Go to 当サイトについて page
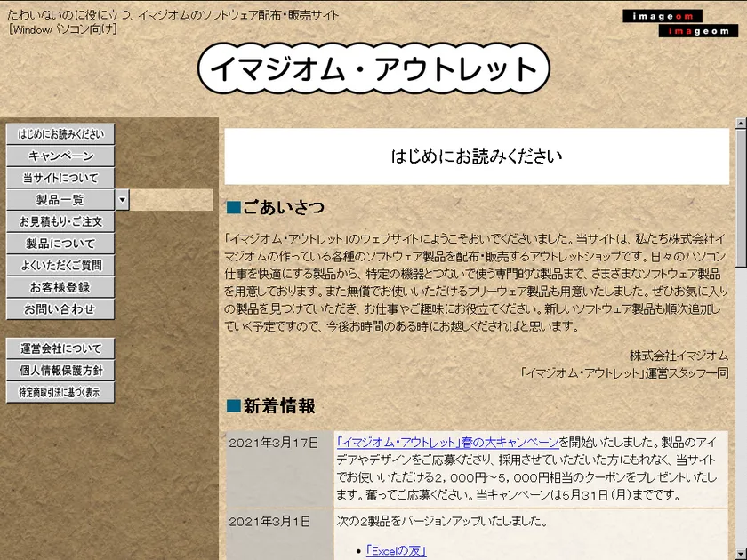 [60, 178]
